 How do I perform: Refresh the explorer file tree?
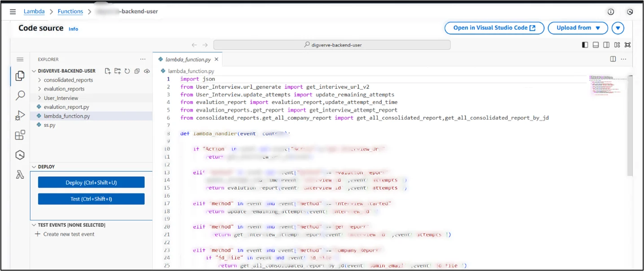(x=127, y=71)
